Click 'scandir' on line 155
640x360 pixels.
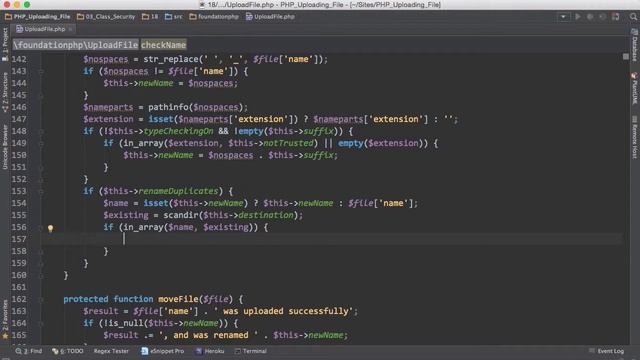181,215
